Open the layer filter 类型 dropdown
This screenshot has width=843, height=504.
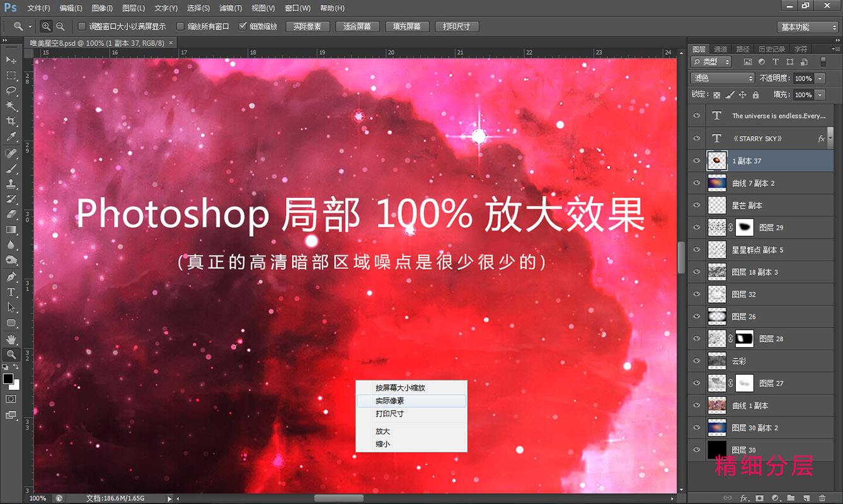tap(711, 62)
